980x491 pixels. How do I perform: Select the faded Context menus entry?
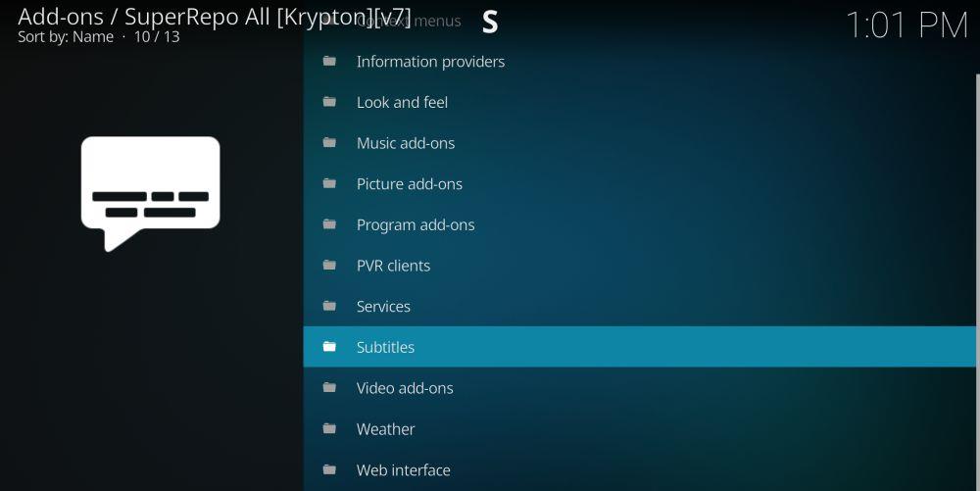tap(410, 21)
